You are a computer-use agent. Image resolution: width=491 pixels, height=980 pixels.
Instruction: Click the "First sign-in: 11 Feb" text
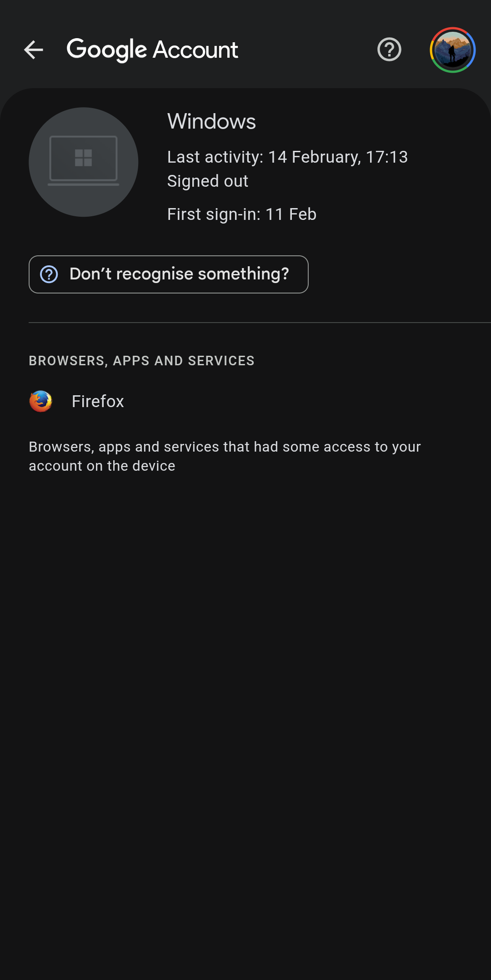(x=241, y=214)
